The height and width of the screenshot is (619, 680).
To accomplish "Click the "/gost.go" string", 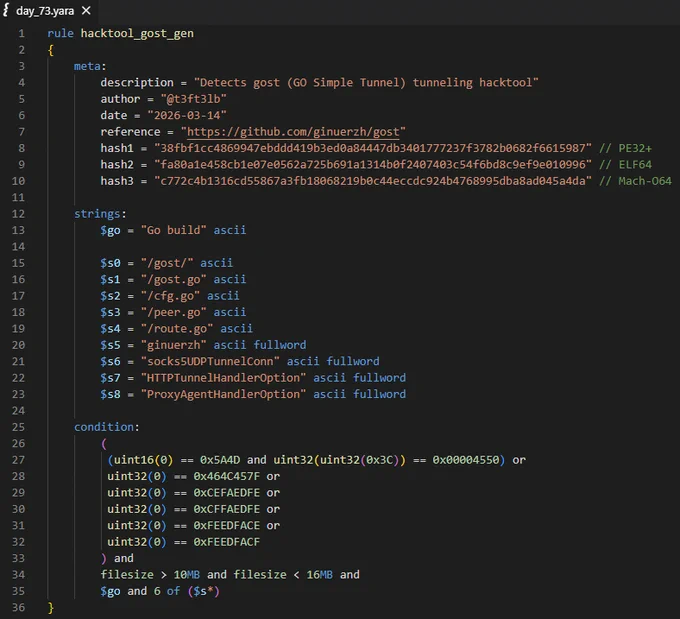I will (x=173, y=279).
